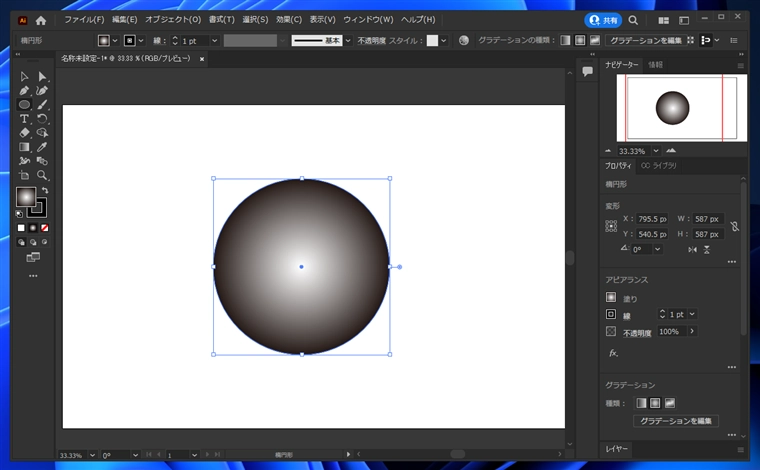Choose linear gradient in Properties panel
The image size is (760, 470).
coord(641,403)
